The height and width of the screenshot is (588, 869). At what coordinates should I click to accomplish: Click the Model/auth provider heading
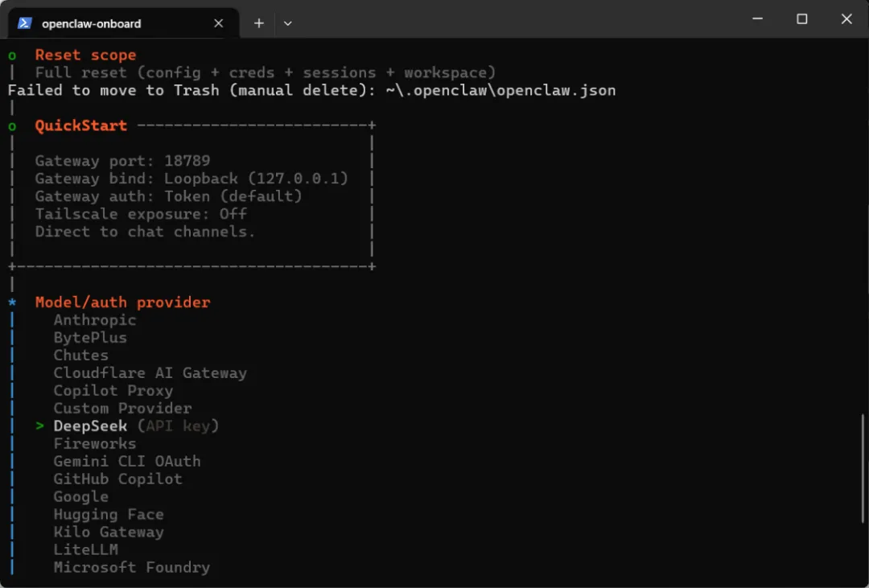[122, 302]
